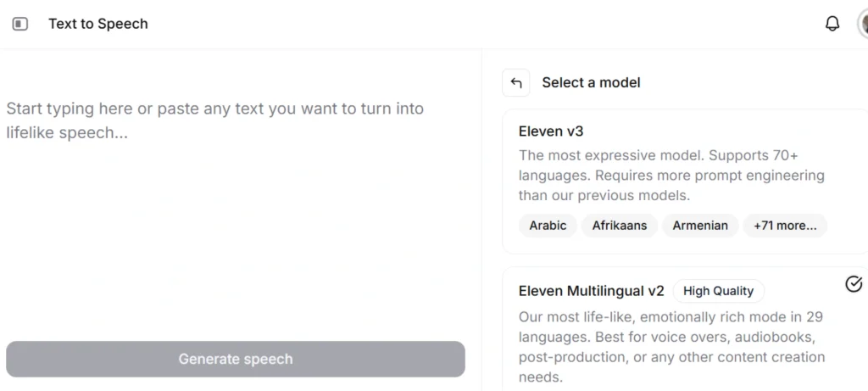Click the selected model checkmark icon

854,284
